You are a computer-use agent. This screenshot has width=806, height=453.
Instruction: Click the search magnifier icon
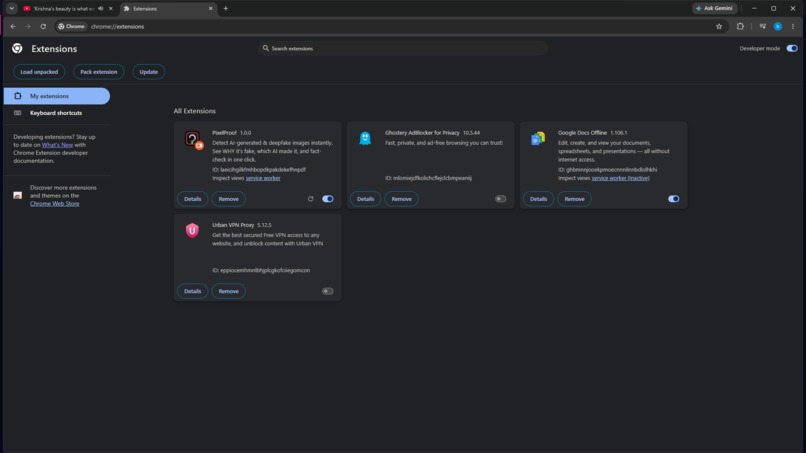pyautogui.click(x=266, y=48)
